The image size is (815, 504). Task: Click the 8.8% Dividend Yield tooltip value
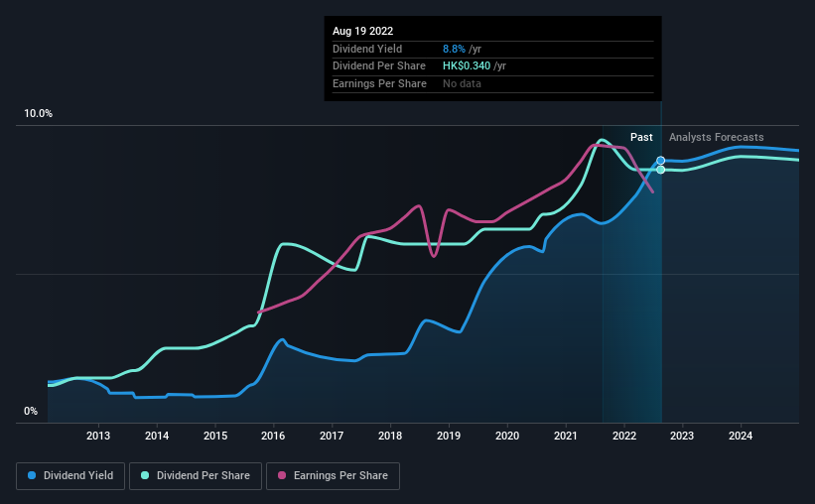[454, 49]
